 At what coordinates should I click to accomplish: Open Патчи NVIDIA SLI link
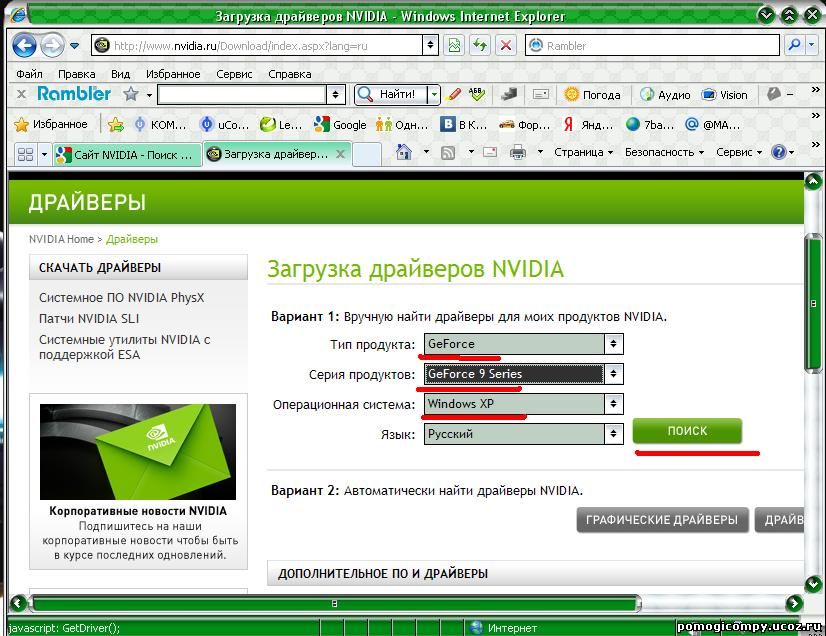click(x=89, y=319)
